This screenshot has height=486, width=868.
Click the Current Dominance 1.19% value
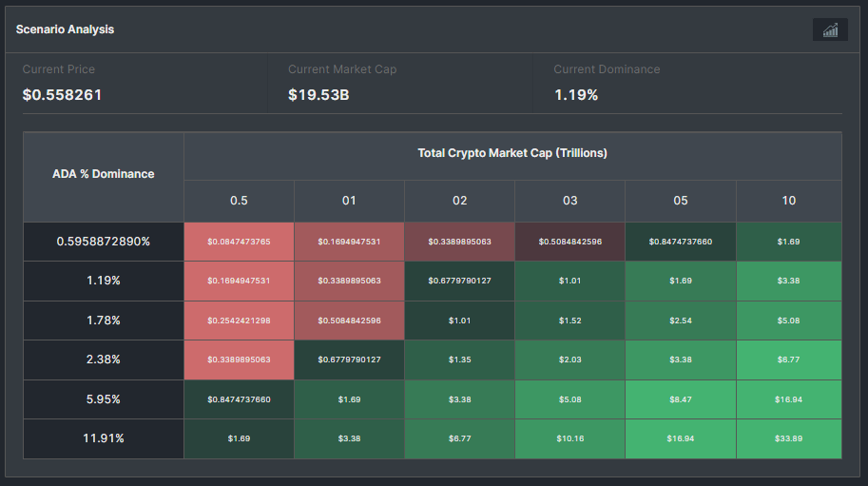[x=576, y=95]
